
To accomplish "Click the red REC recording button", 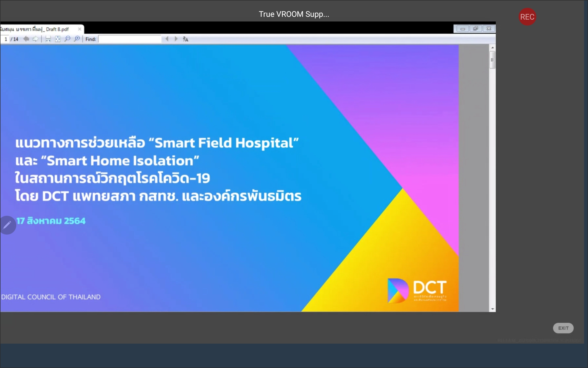I will click(527, 17).
